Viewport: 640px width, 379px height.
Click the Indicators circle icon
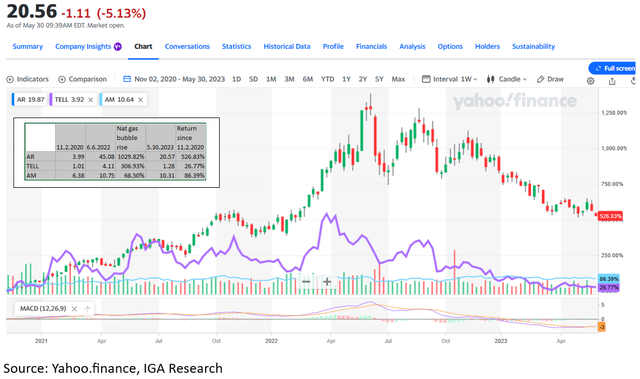click(10, 79)
